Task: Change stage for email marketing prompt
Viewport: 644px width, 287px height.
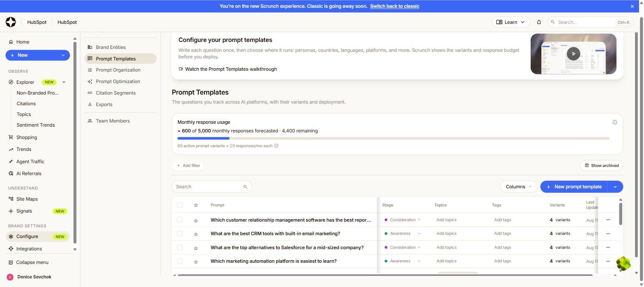Action: 402,234
